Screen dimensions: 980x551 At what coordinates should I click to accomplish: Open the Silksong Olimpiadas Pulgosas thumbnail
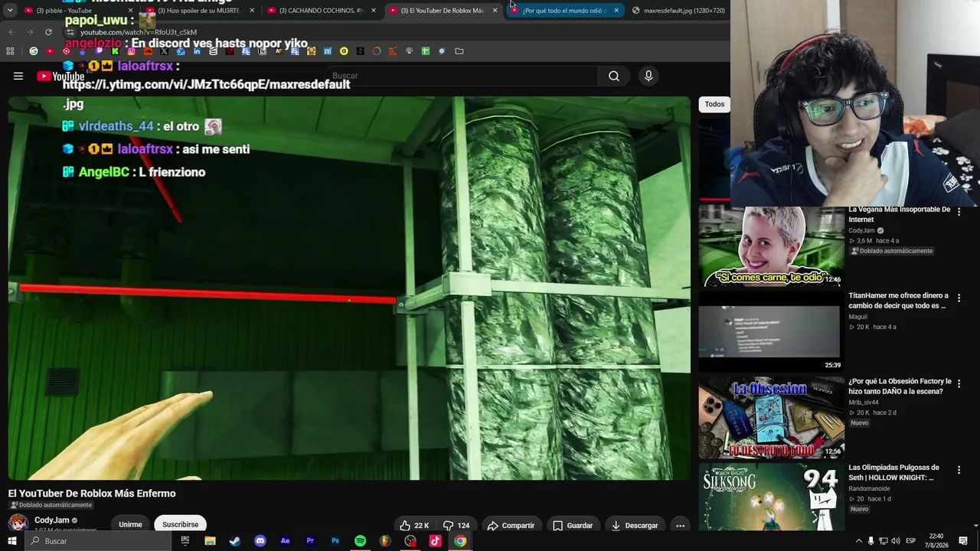click(772, 497)
